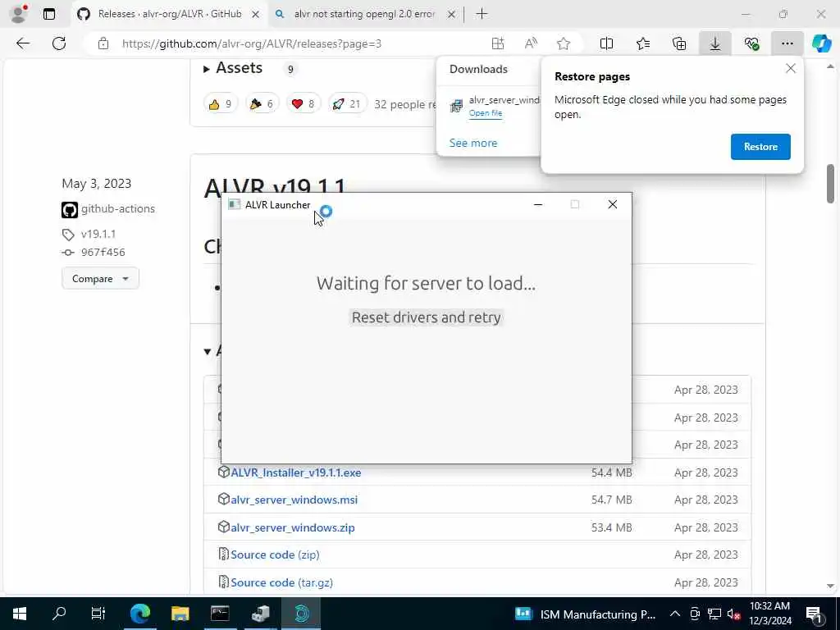Download alvr_server_windows.zip

pos(293,527)
